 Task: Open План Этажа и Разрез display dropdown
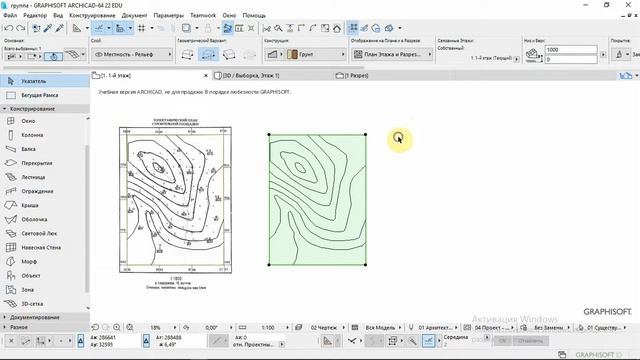[x=392, y=54]
